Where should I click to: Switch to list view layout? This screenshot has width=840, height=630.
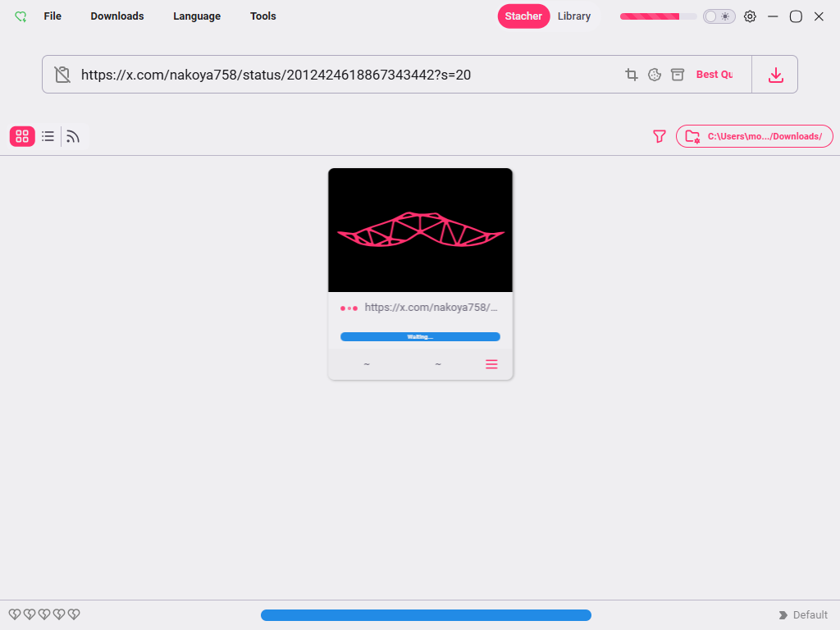pos(48,136)
